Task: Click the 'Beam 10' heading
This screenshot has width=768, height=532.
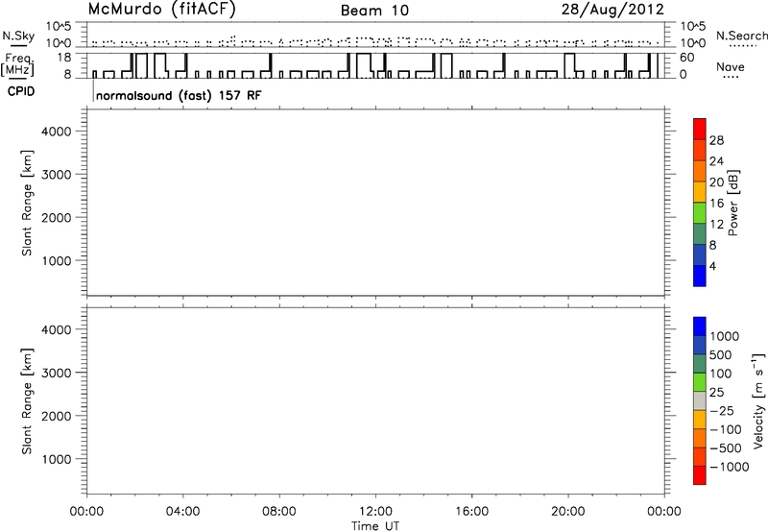Action: (374, 11)
